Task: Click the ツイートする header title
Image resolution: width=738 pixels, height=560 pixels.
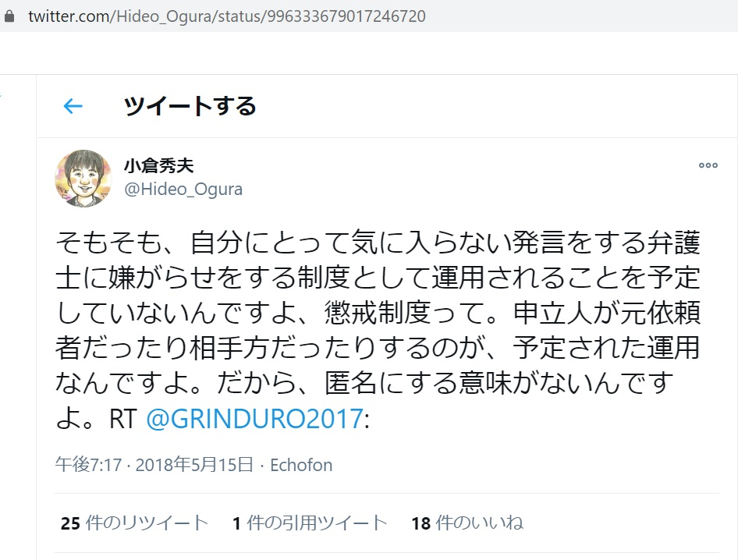Action: [190, 106]
